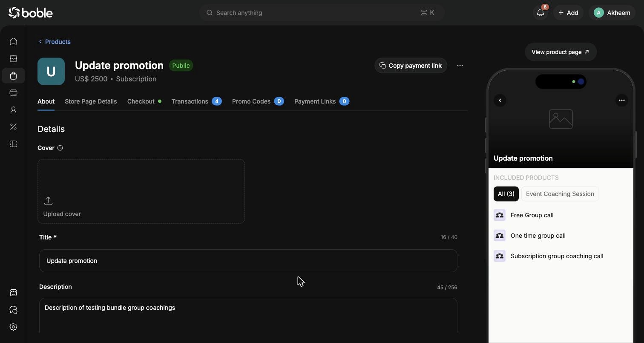This screenshot has height=343, width=644.
Task: Open the customers person icon in sidebar
Action: click(x=13, y=110)
